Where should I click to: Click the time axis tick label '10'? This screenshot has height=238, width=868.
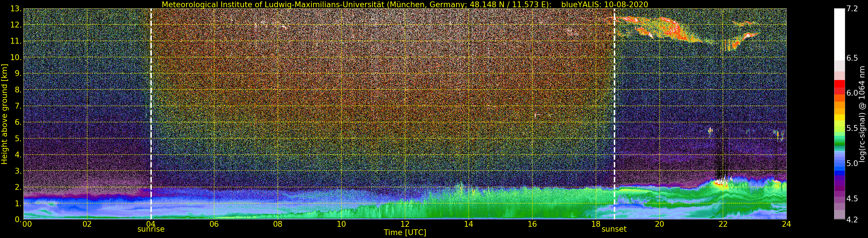341,224
